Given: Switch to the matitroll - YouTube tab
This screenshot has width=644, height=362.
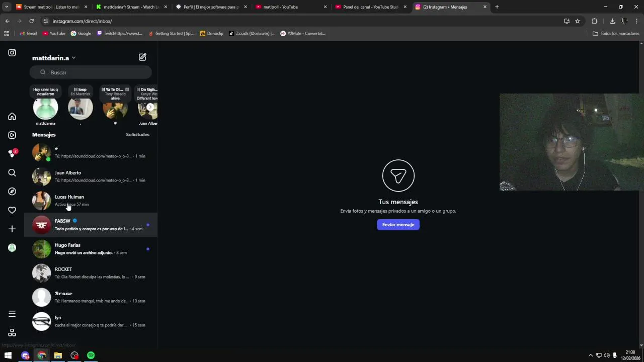Looking at the screenshot, I should coord(291,7).
